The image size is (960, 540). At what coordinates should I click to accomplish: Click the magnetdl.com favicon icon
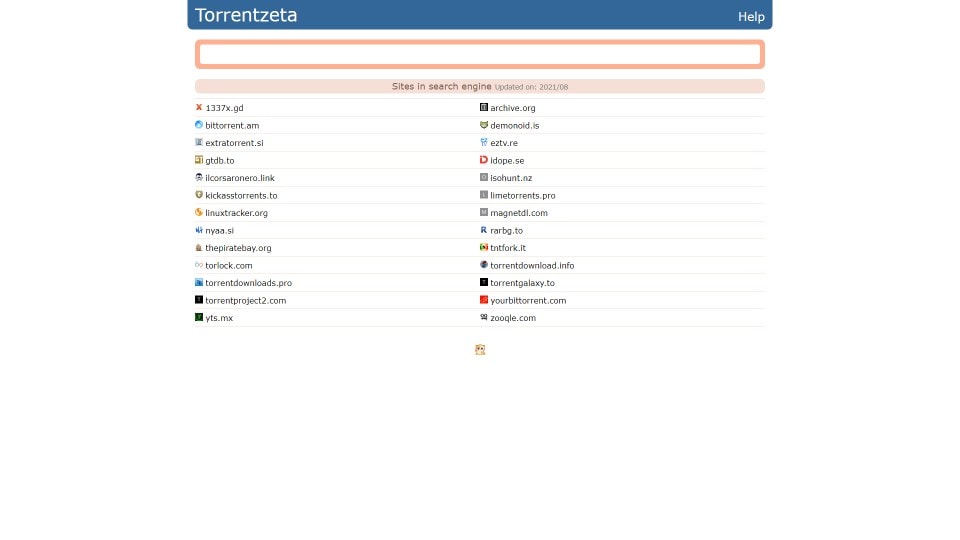click(484, 212)
